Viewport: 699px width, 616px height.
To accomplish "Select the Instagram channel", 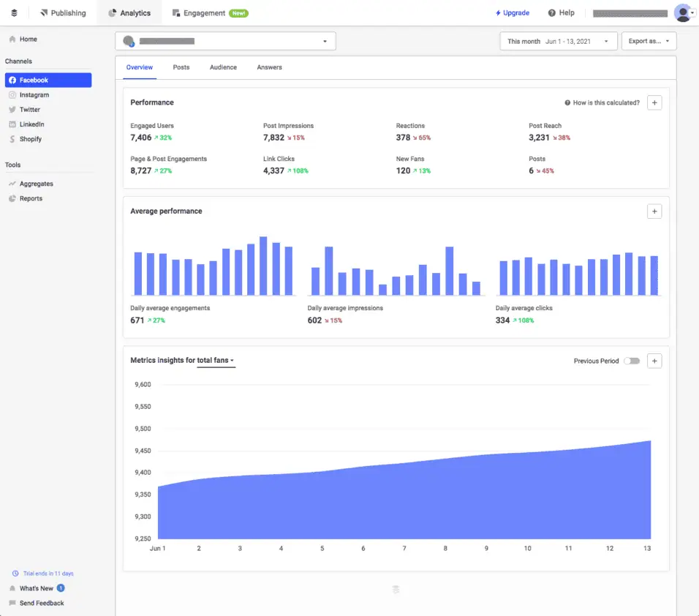I will click(x=34, y=95).
